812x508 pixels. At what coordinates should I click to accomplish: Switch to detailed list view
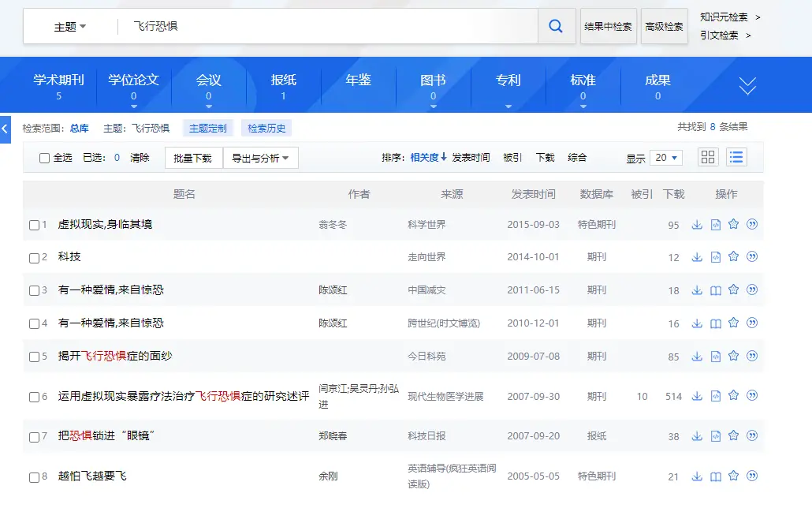[x=736, y=157]
